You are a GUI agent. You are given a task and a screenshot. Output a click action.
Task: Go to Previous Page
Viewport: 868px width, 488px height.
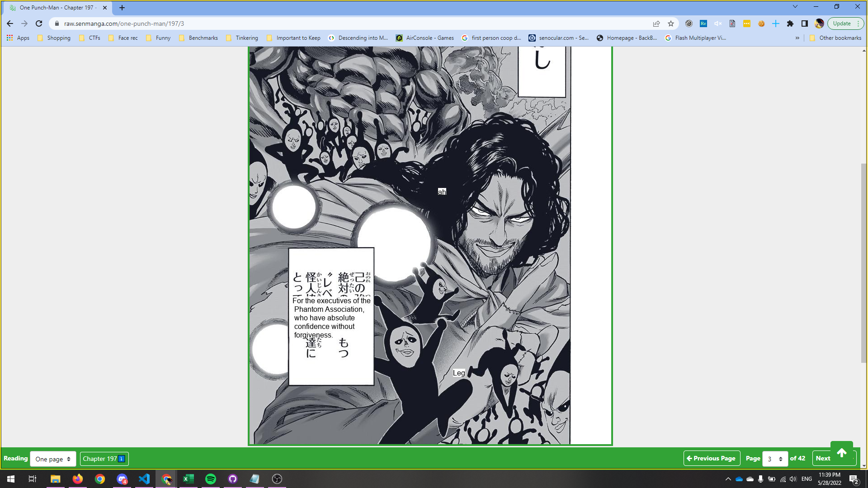point(712,458)
